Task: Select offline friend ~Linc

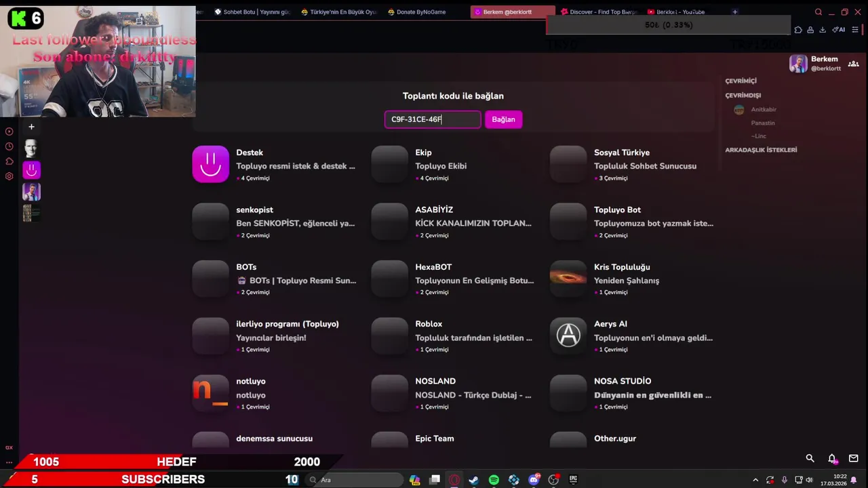Action: 758,136
